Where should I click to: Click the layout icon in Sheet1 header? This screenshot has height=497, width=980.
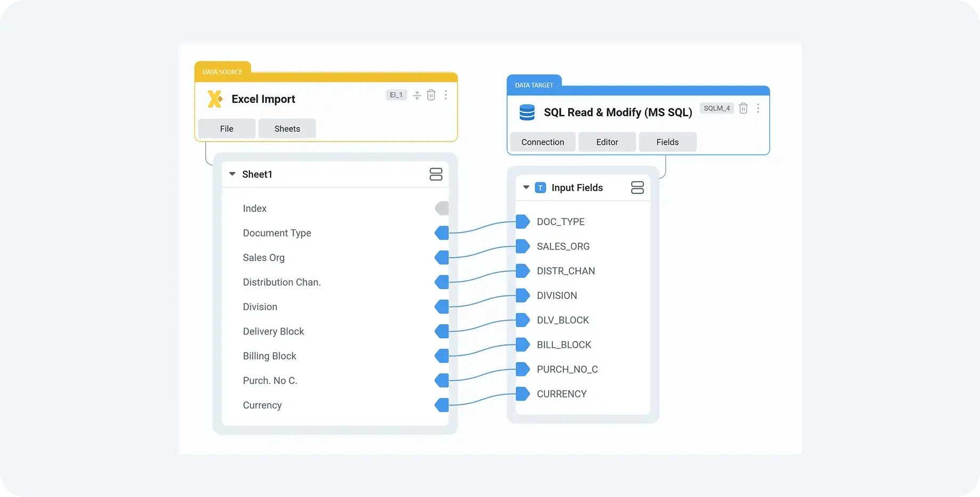(x=436, y=175)
